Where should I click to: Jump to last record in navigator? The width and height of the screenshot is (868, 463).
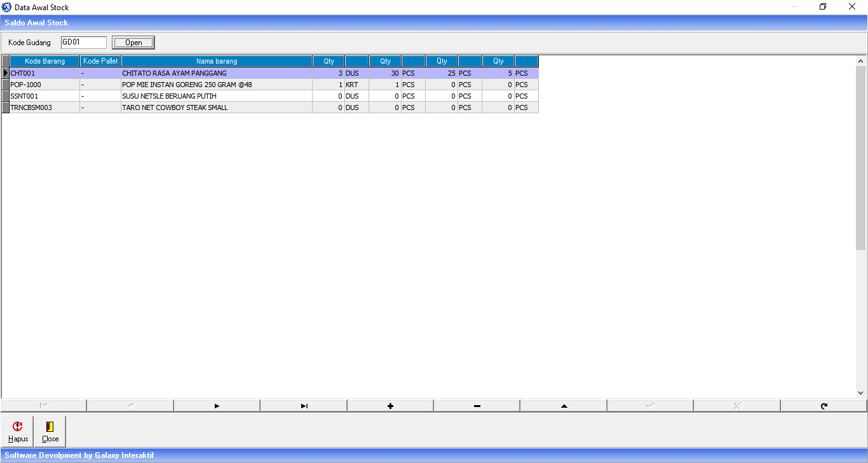click(304, 406)
